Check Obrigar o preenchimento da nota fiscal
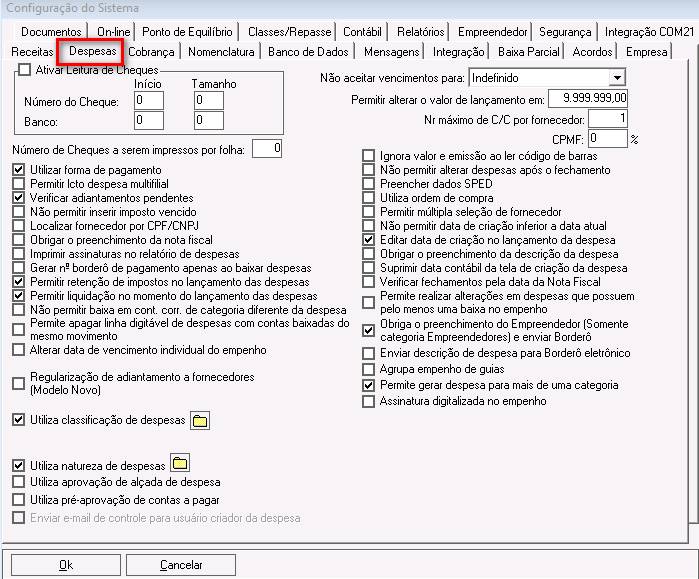The height and width of the screenshot is (579, 699). click(18, 239)
